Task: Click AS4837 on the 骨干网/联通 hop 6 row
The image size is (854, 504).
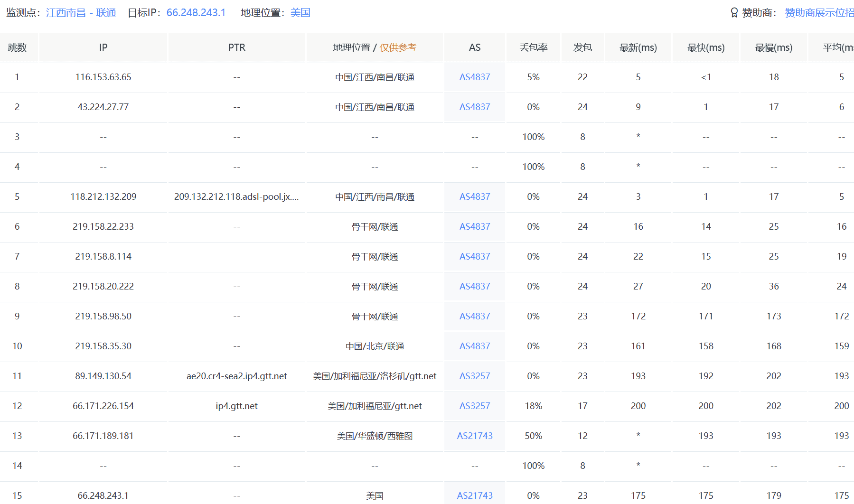Action: [x=474, y=226]
